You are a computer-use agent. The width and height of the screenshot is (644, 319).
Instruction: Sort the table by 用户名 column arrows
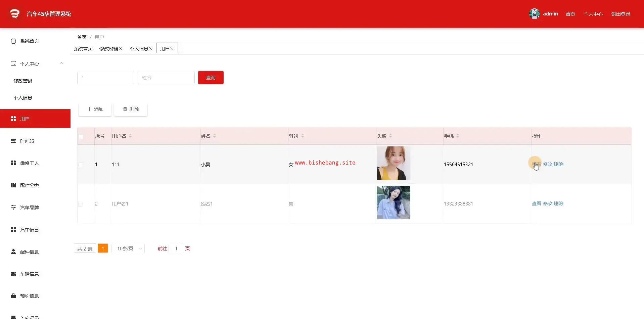[x=130, y=136]
